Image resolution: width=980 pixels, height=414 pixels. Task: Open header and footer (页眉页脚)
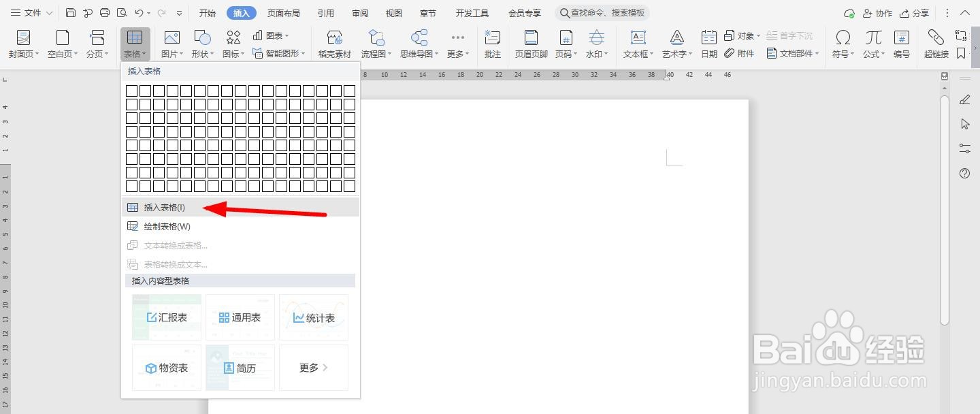[532, 44]
